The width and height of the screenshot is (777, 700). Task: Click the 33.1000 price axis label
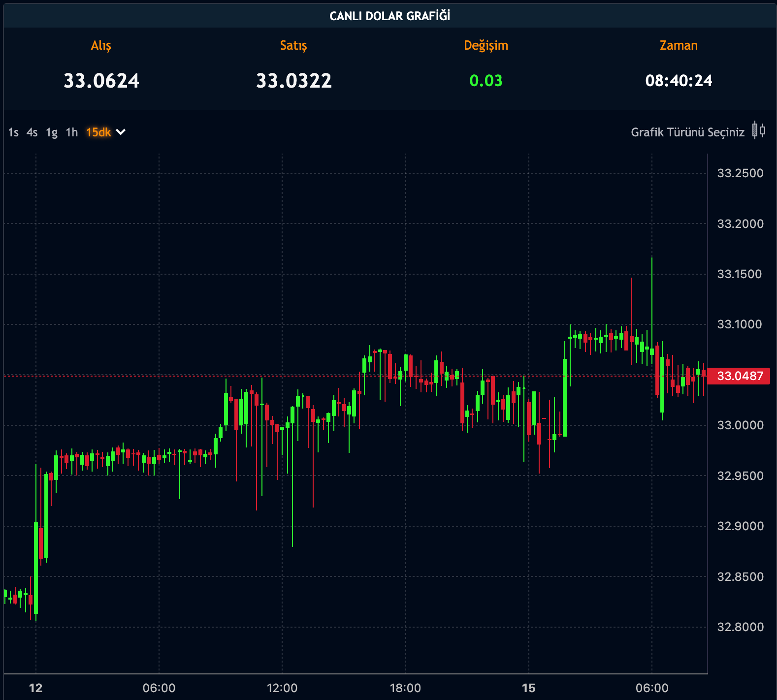tap(739, 324)
